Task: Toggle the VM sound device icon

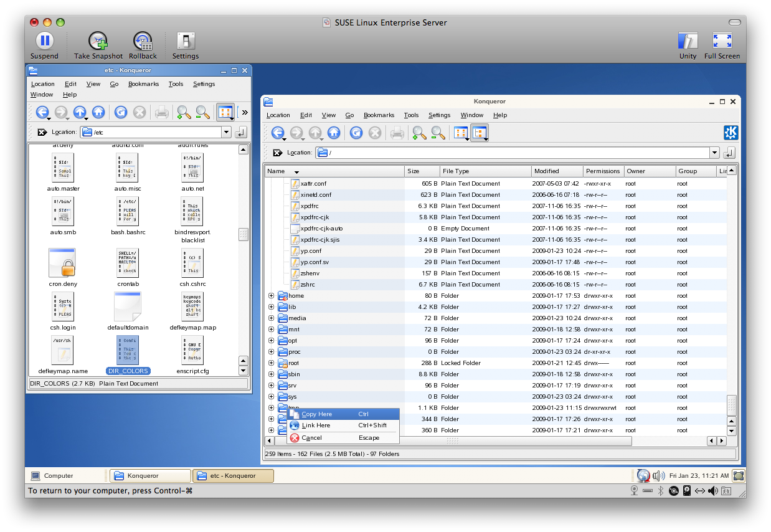Action: 712,491
